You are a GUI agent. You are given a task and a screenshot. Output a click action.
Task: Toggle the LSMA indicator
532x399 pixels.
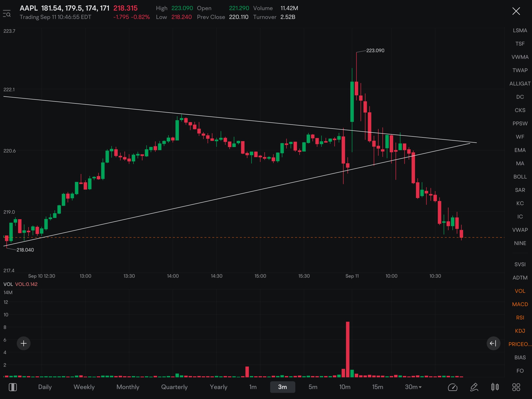tap(520, 30)
